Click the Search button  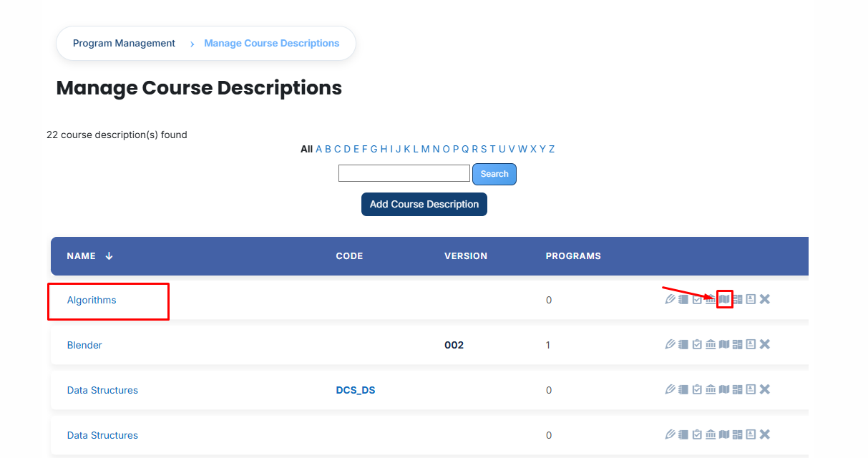coord(494,174)
